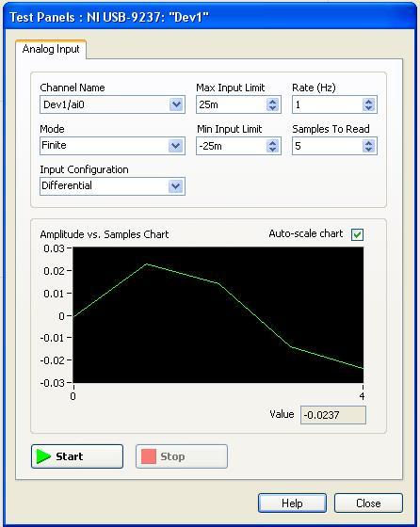This screenshot has width=420, height=527.
Task: Increment the Max Input Limit value
Action: coord(272,102)
